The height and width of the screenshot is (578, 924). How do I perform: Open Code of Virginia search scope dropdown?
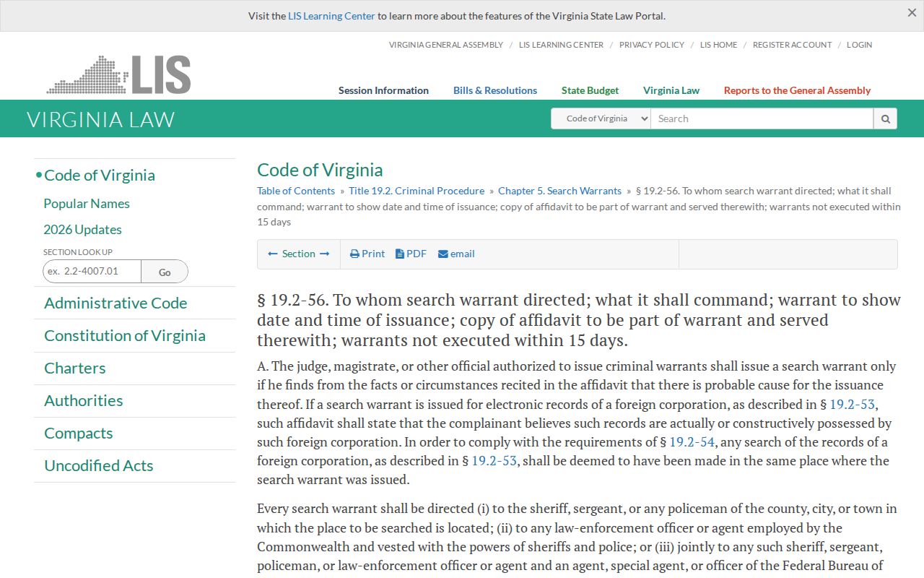click(601, 118)
